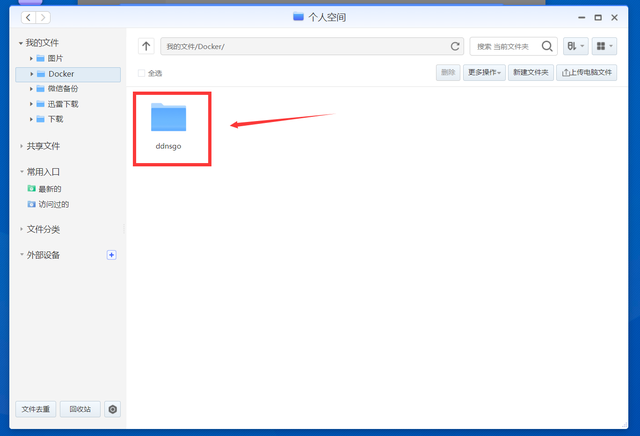Image resolution: width=640 pixels, height=436 pixels.
Task: Select the 图片 folder icon in sidebar
Action: coord(40,58)
